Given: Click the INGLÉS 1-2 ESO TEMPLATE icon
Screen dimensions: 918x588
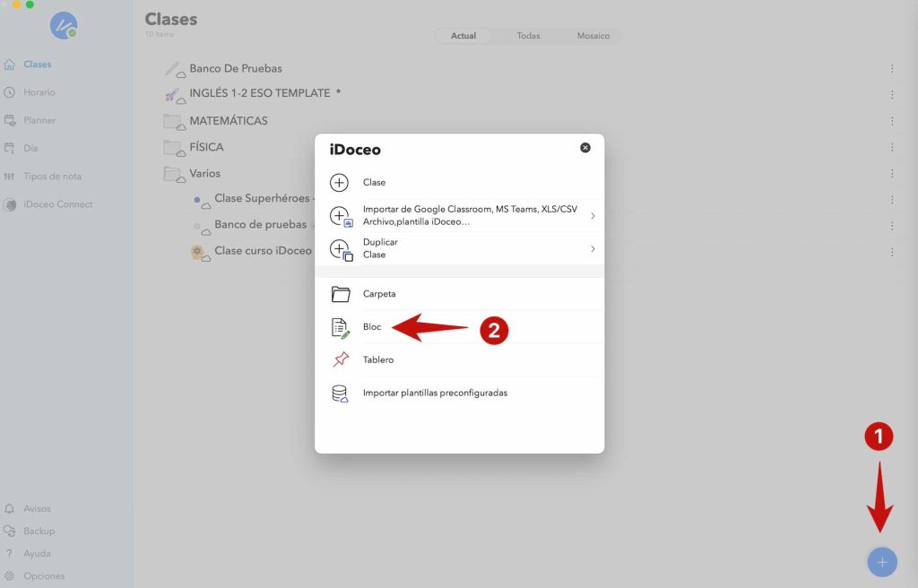Looking at the screenshot, I should point(175,96).
